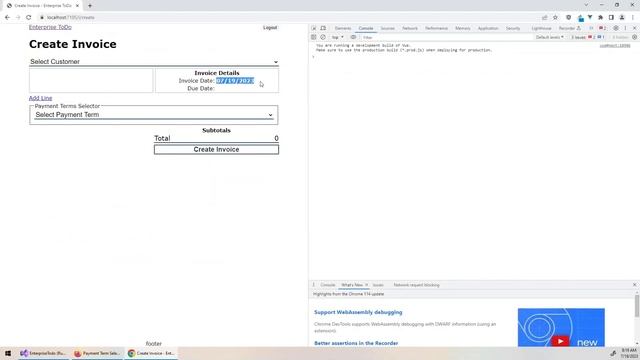Open the Extensions puzzle piece menu

[600, 18]
